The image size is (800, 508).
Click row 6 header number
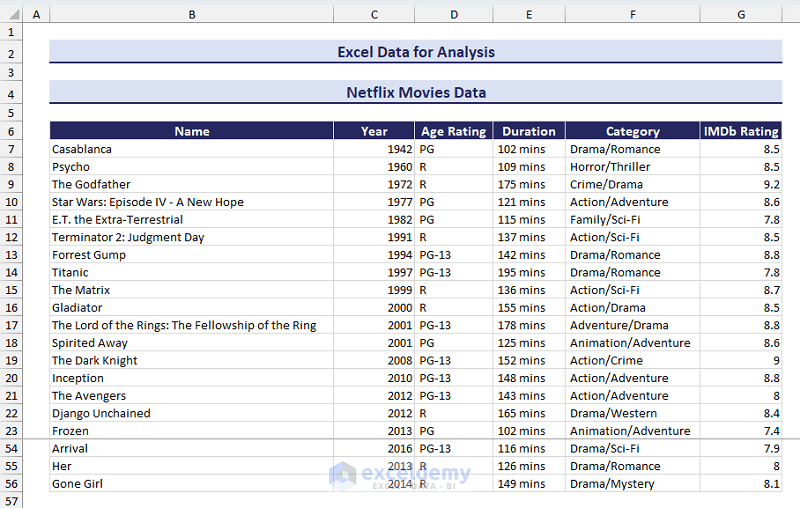click(11, 131)
